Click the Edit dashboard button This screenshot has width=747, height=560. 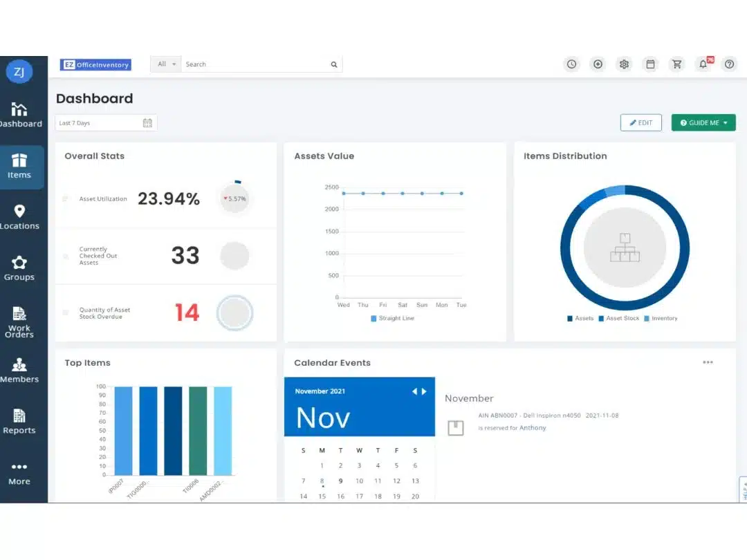pyautogui.click(x=640, y=123)
